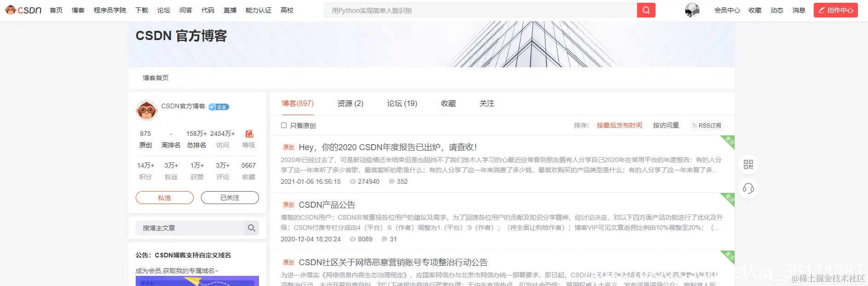
Task: Open the CSDN logo home link
Action: 23,10
